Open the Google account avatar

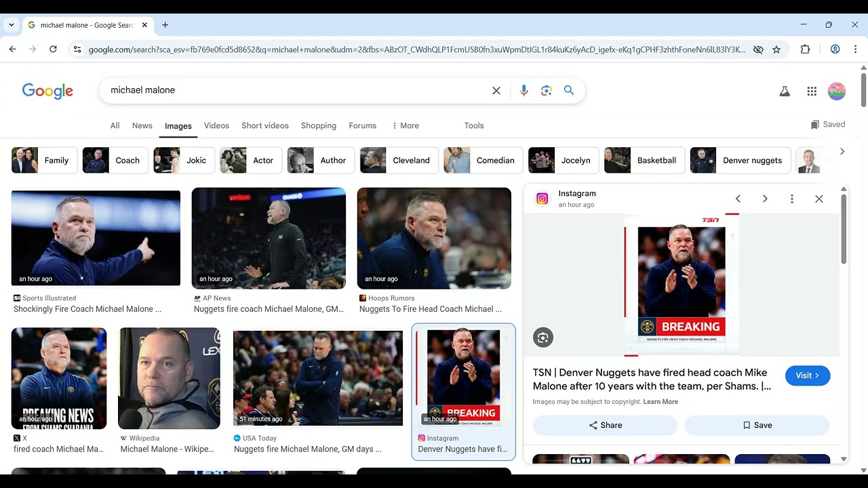pyautogui.click(x=837, y=91)
